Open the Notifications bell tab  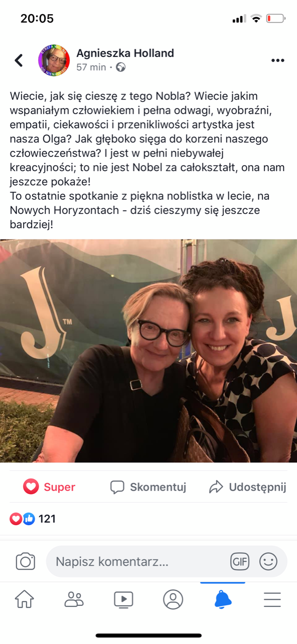(223, 599)
